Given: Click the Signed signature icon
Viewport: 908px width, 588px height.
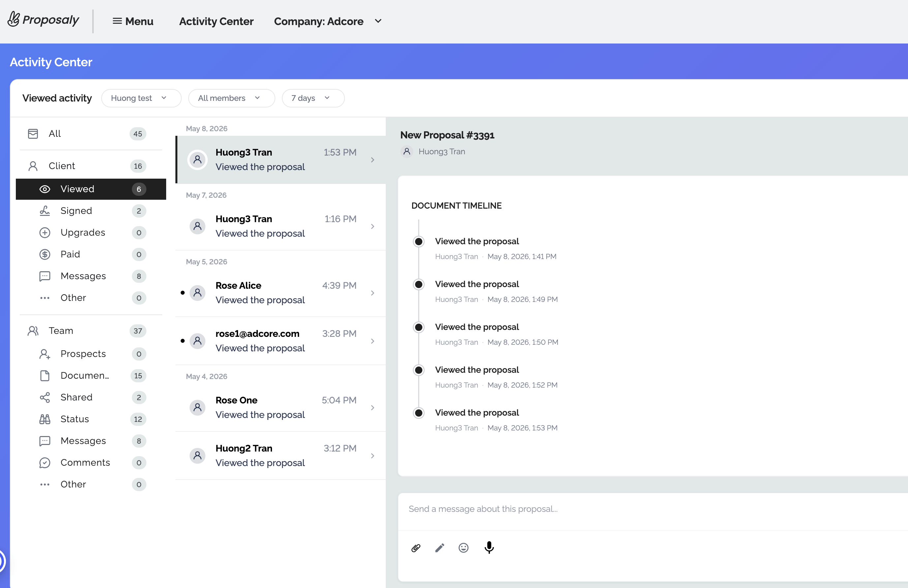Looking at the screenshot, I should pyautogui.click(x=45, y=211).
